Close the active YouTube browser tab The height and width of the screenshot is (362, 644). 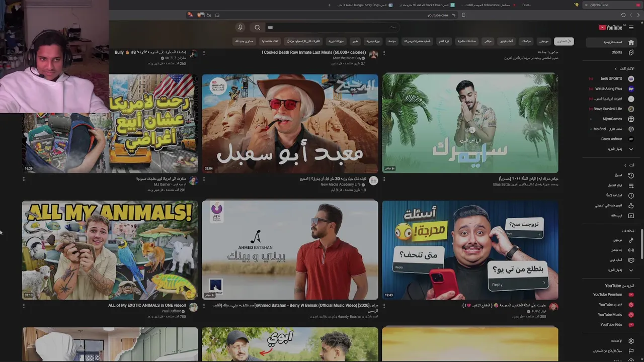[586, 5]
